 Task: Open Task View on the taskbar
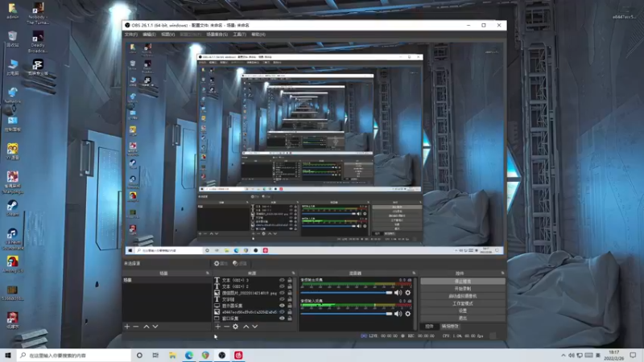155,356
